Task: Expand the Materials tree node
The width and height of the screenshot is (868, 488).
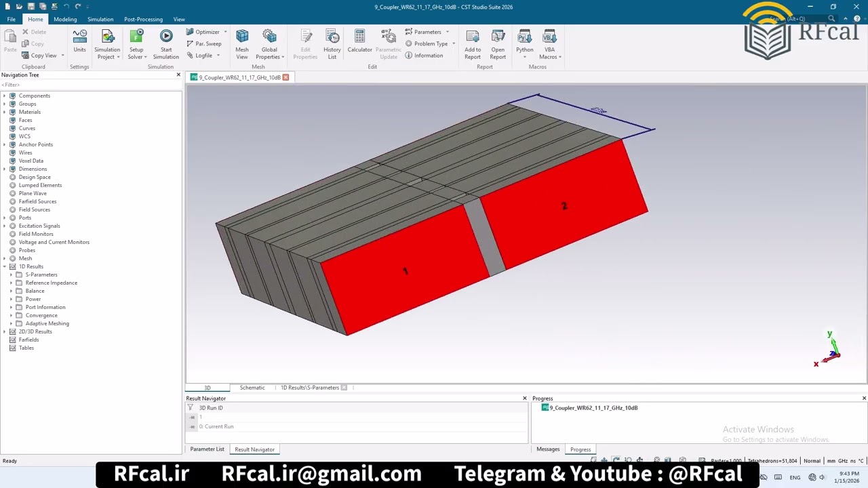Action: tap(5, 112)
